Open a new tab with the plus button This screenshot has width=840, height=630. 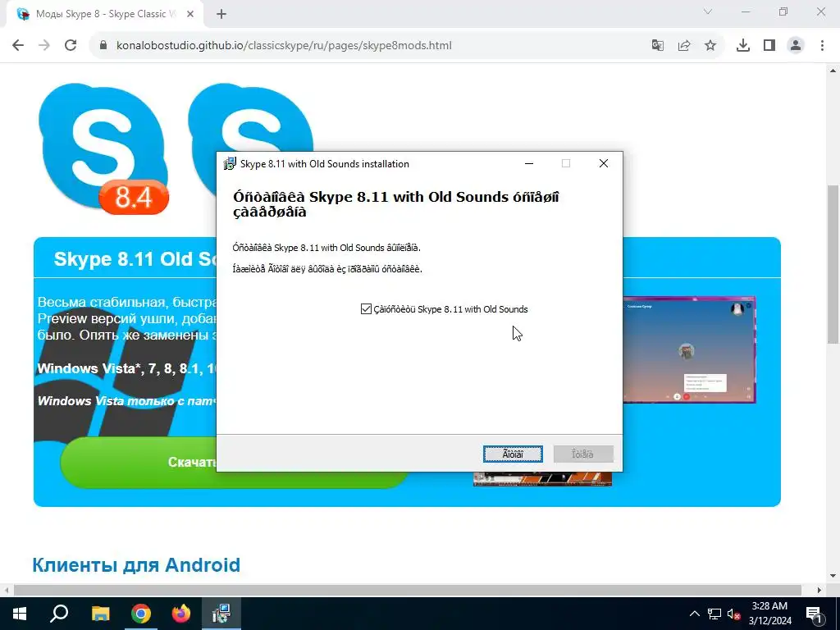click(221, 14)
